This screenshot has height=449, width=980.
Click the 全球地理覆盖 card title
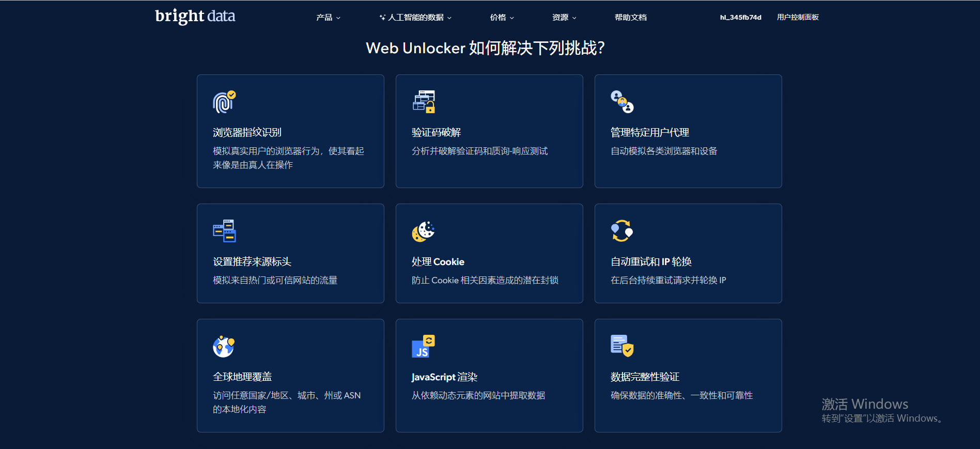(x=242, y=377)
